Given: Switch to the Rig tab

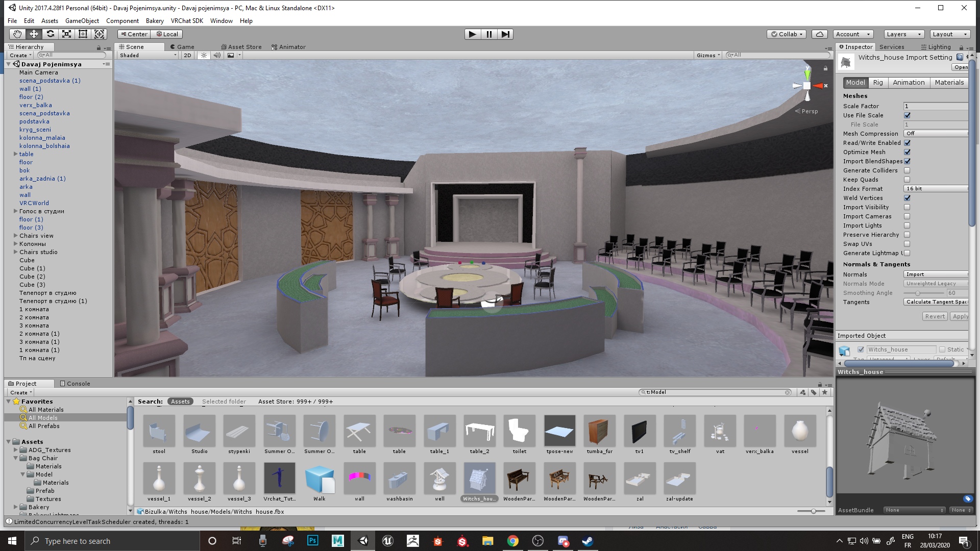Looking at the screenshot, I should point(877,83).
